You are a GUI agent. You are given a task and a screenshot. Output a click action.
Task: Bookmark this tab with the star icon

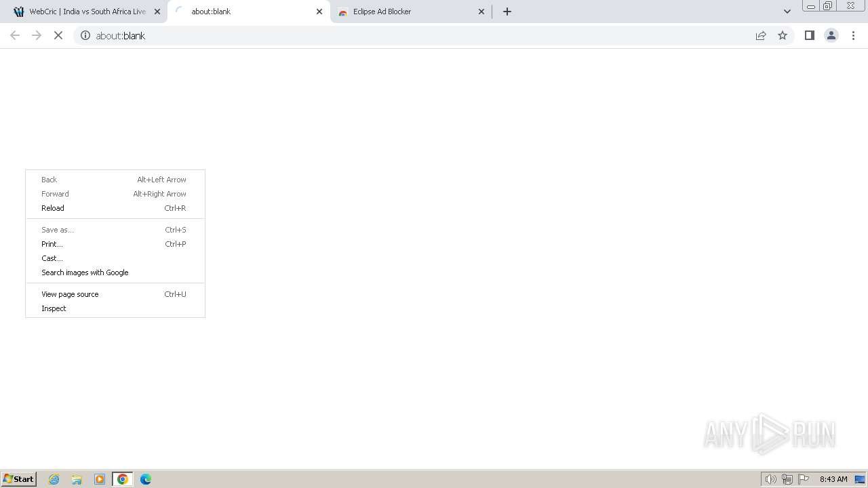point(783,35)
